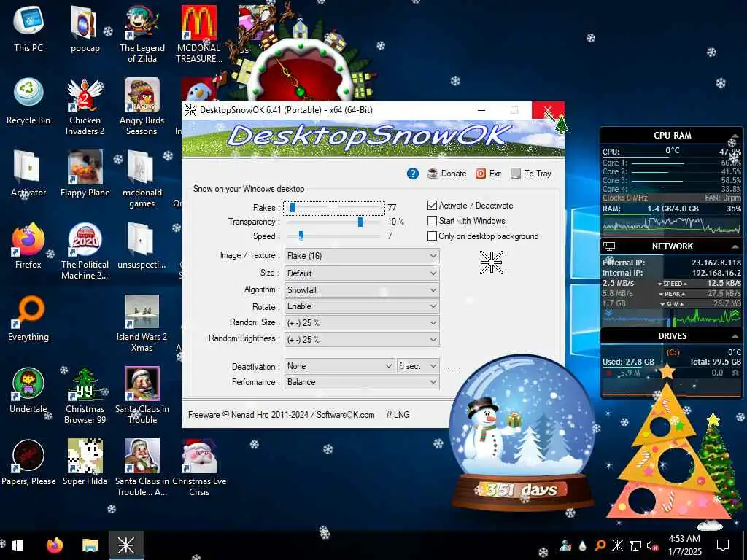Click Everything search icon in system tray
Viewport: 747px width, 560px height.
pos(600,545)
